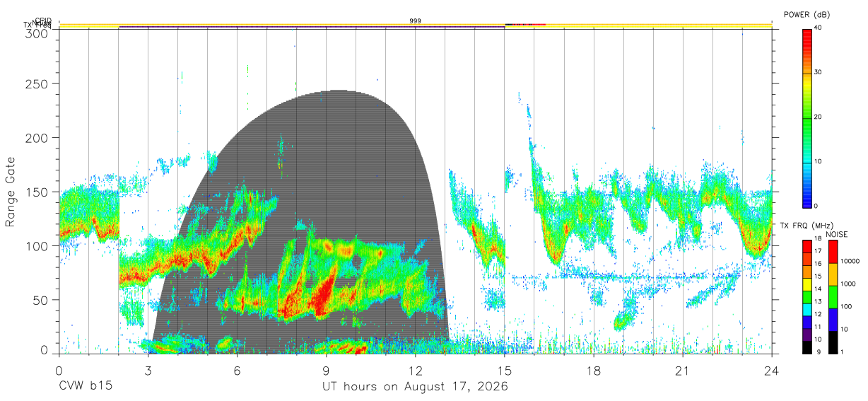Click the '999' CPID value at top
Image resolution: width=868 pixels, height=401 pixels.
(415, 21)
